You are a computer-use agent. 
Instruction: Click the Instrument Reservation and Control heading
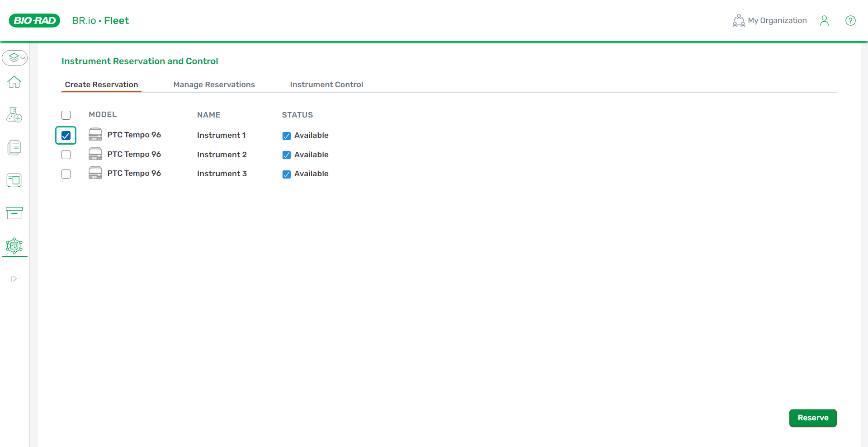coord(140,61)
